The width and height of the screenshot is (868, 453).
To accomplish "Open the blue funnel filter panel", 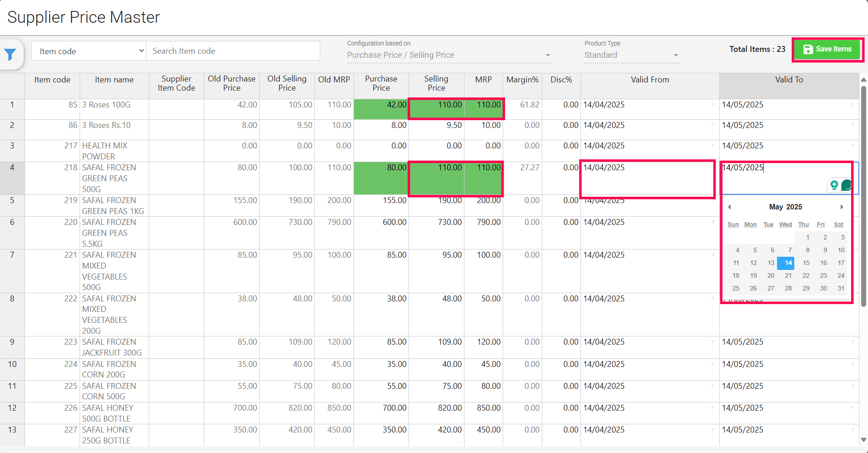I will (x=10, y=55).
